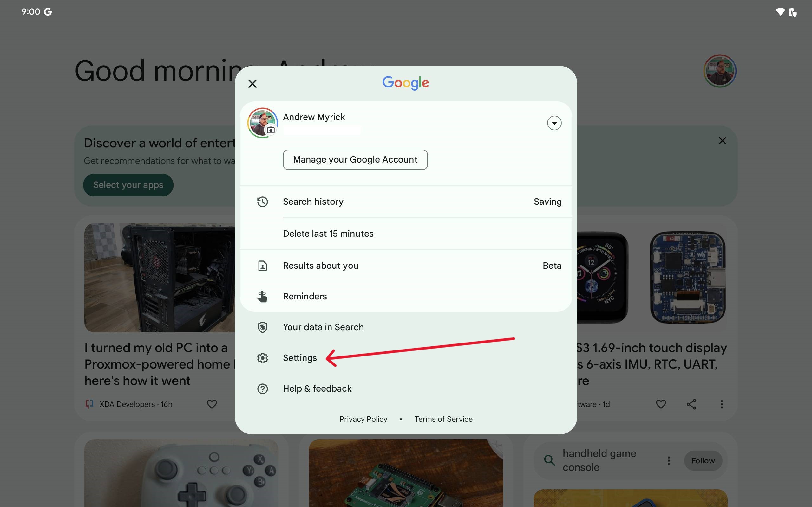
Task: Click the Help and feedback icon
Action: click(x=263, y=388)
